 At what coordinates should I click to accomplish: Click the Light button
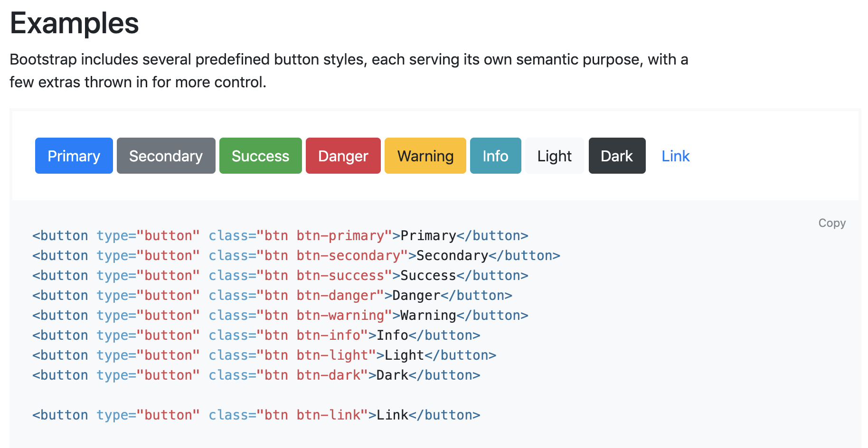click(x=554, y=156)
